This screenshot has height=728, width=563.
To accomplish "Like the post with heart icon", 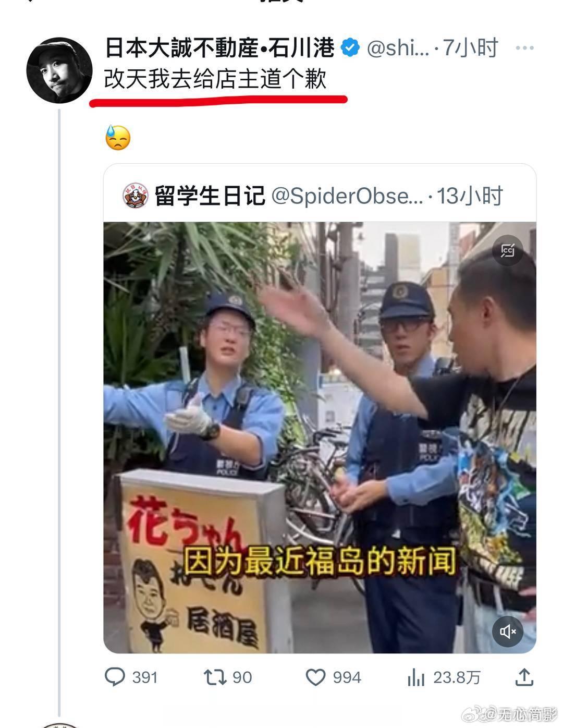I will (315, 677).
